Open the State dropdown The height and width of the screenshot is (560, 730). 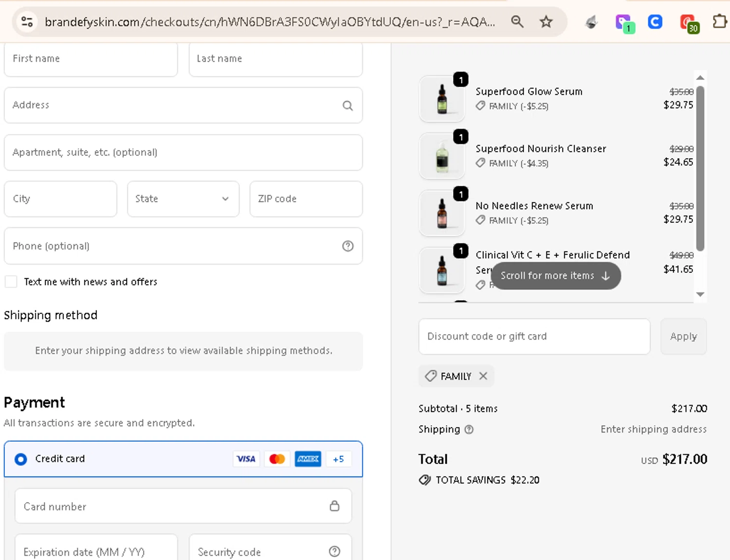coord(183,199)
